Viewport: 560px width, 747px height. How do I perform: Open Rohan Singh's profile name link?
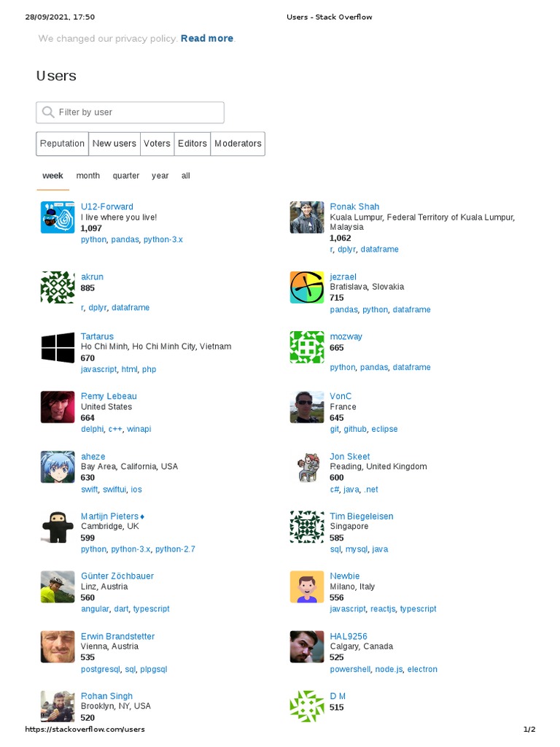pyautogui.click(x=106, y=696)
